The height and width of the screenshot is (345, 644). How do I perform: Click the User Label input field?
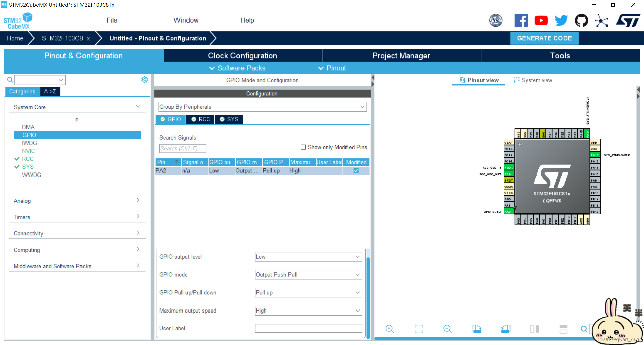point(308,328)
